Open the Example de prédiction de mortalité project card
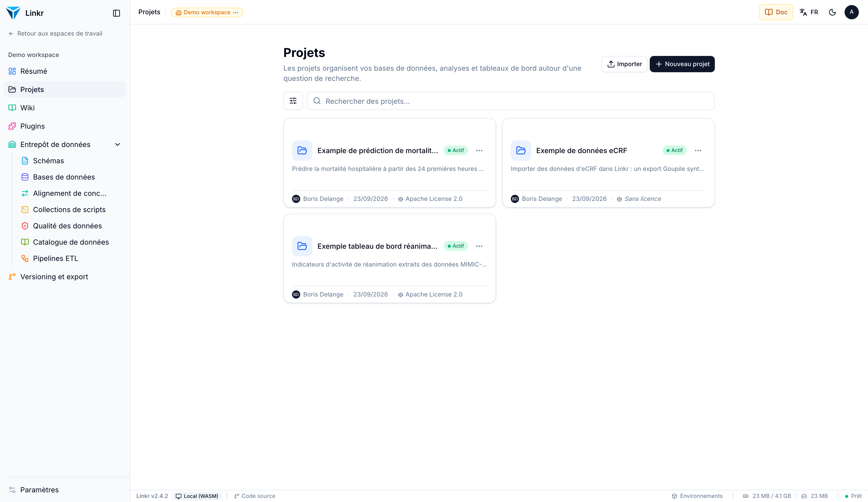The image size is (868, 502). 389,163
